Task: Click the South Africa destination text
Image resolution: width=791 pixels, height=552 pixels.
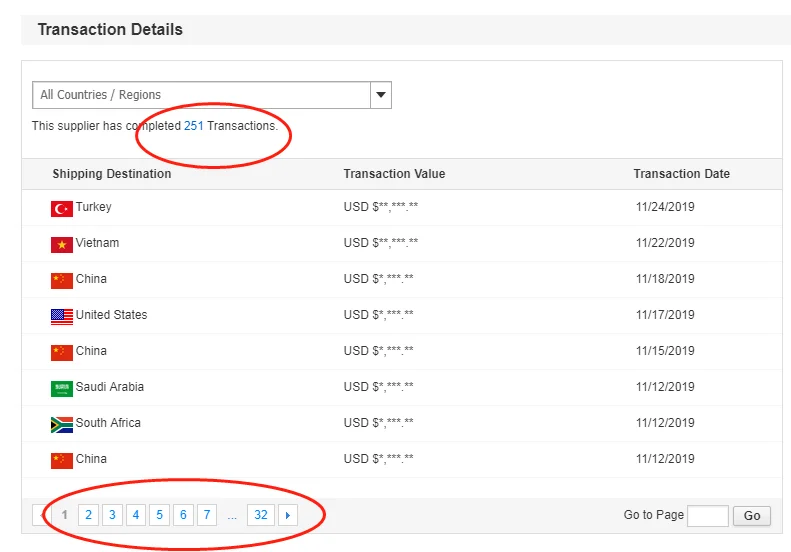Action: 108,423
